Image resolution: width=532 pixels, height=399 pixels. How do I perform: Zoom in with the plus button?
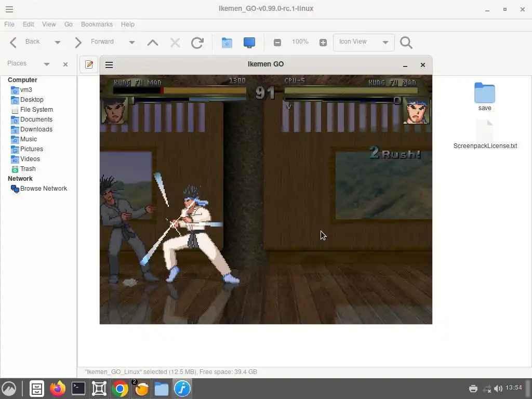click(323, 43)
